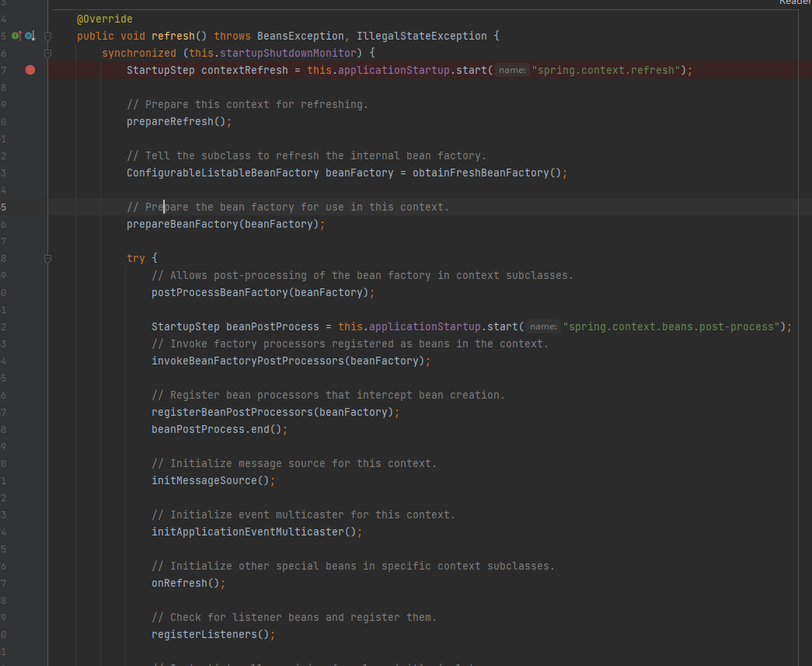Click the initApplicationEventMulticaster() call
812x666 pixels.
pyautogui.click(x=254, y=532)
